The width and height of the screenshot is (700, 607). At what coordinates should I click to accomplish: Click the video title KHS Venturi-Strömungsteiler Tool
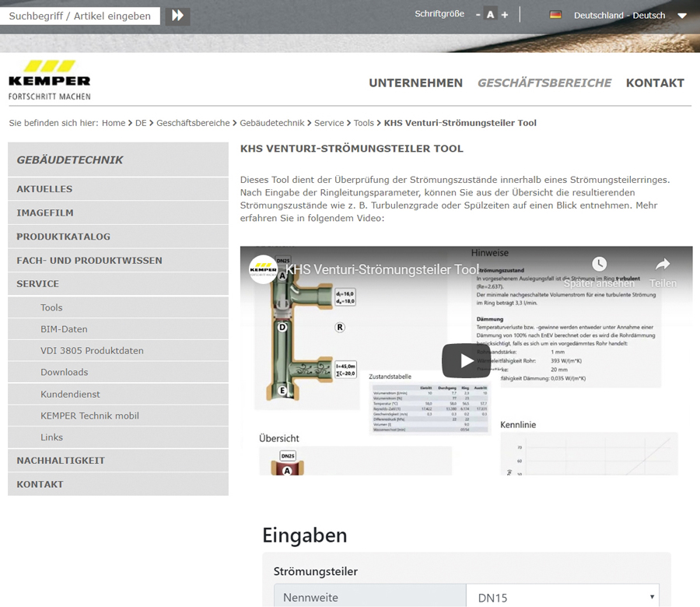(382, 269)
